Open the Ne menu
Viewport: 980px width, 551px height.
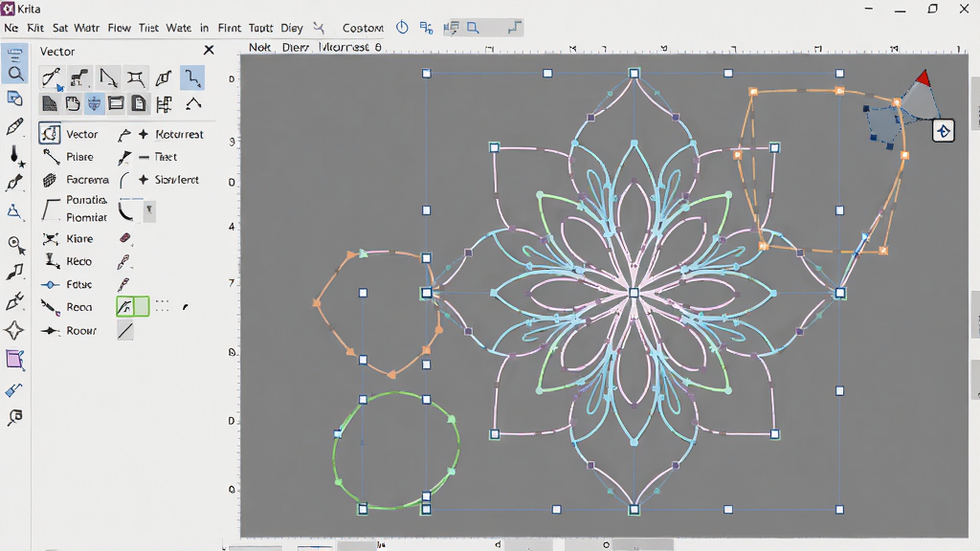tap(11, 28)
